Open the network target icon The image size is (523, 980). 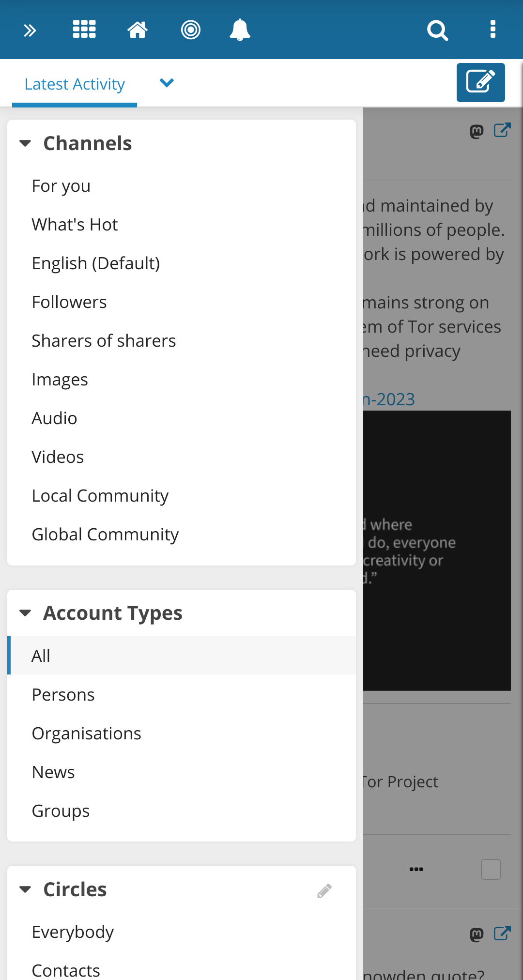click(191, 30)
